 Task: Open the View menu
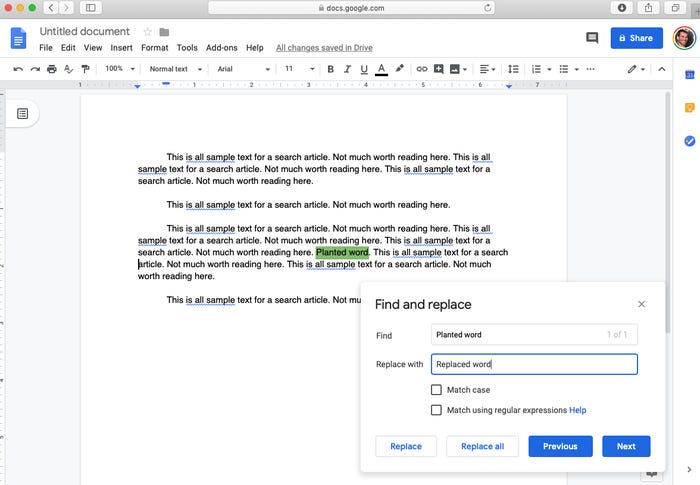click(x=93, y=48)
